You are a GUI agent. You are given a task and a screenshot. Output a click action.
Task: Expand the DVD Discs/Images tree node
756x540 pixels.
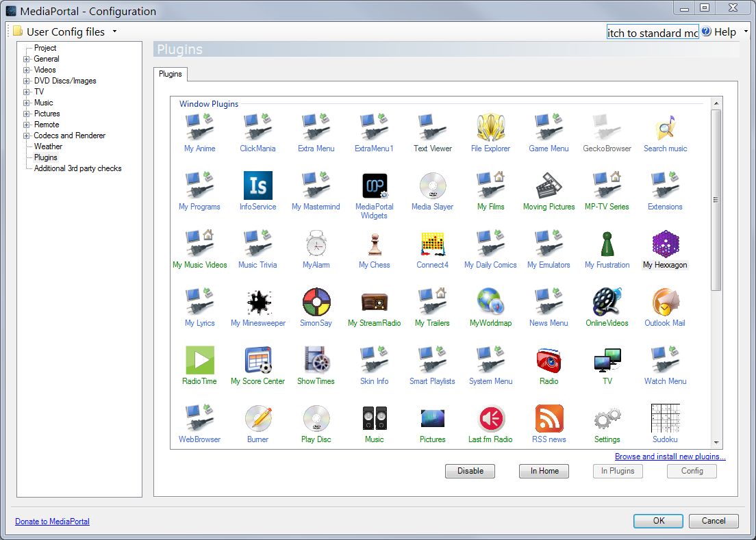pyautogui.click(x=27, y=81)
